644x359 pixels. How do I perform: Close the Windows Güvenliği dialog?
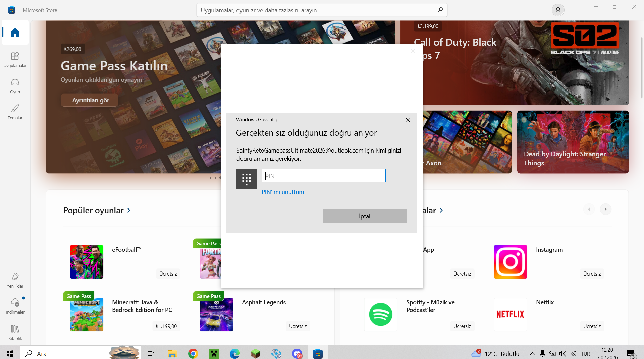(x=408, y=120)
